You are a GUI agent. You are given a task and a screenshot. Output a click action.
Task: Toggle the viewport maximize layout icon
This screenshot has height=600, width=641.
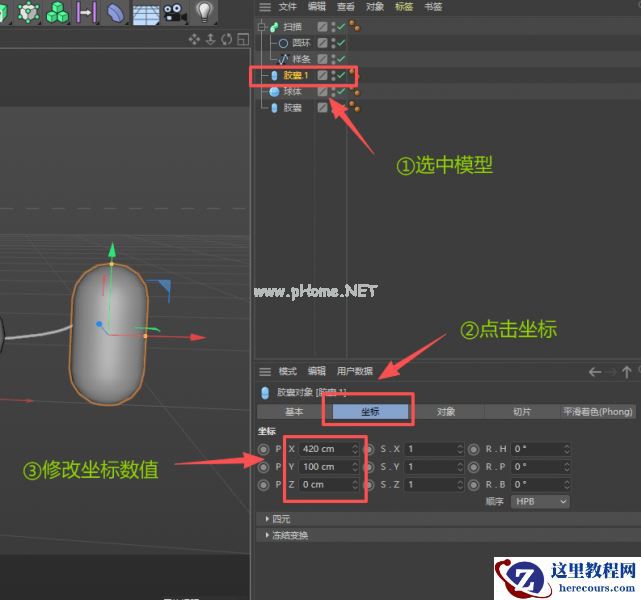243,39
